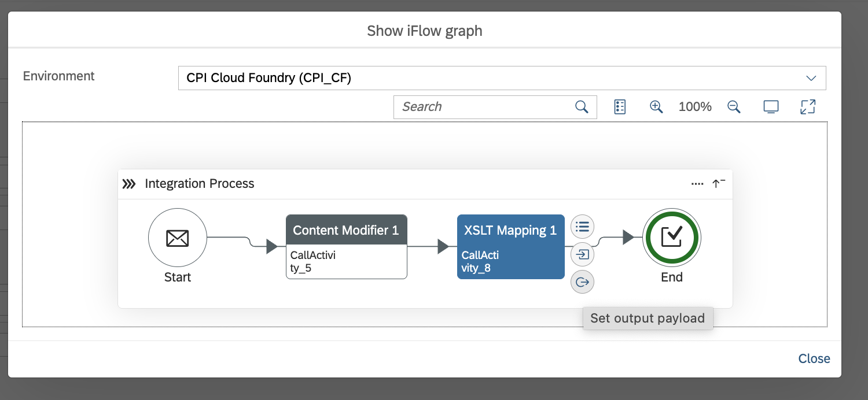
Task: Select the End event node
Action: (671, 238)
